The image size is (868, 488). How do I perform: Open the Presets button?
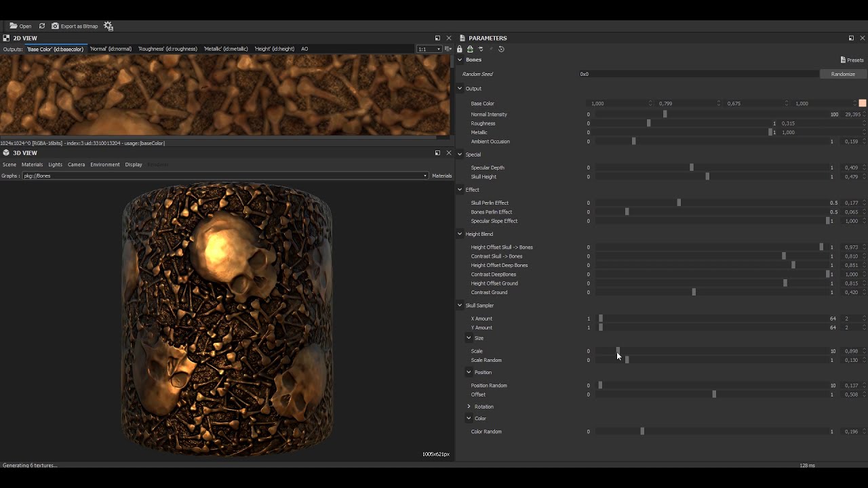point(852,60)
